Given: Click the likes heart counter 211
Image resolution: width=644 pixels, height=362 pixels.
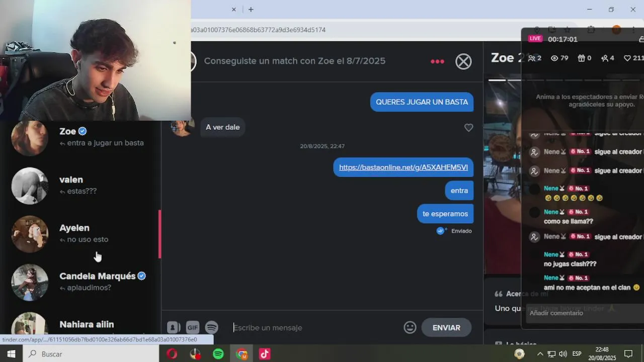Looking at the screenshot, I should (633, 58).
